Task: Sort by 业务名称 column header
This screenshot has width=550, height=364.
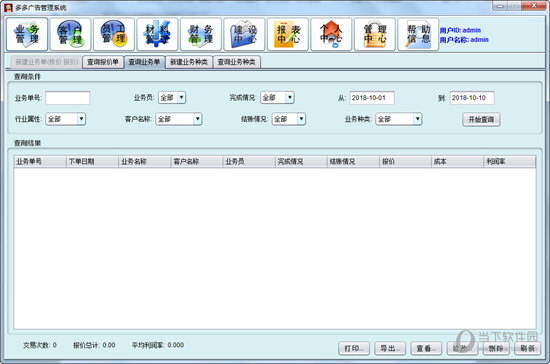Action: pyautogui.click(x=145, y=161)
